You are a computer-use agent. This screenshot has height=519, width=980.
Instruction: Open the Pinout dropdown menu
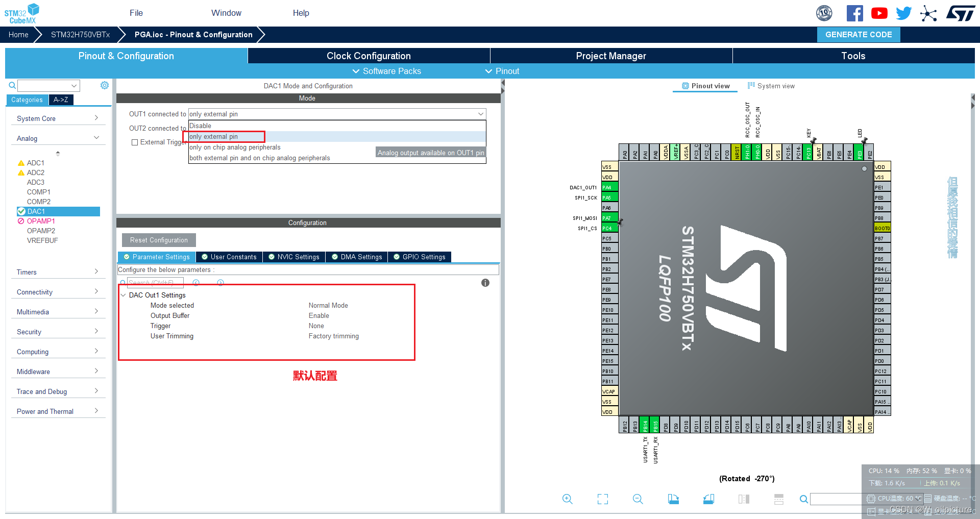click(502, 71)
